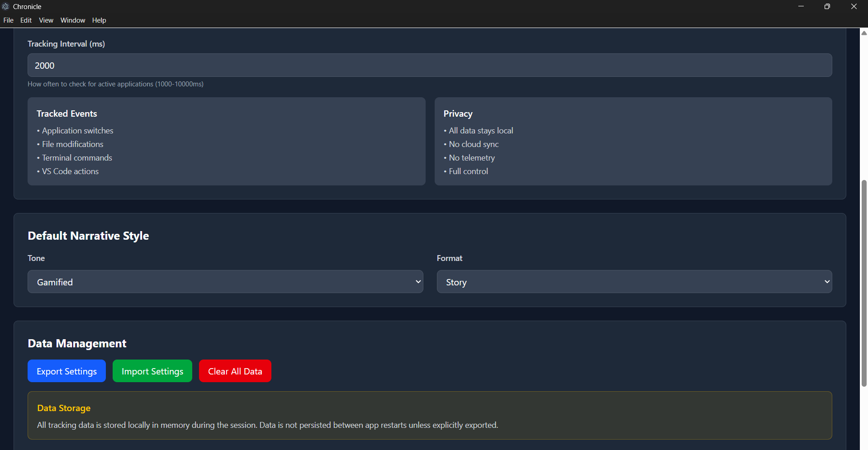Open the Window menu
The width and height of the screenshot is (868, 450).
tap(72, 20)
